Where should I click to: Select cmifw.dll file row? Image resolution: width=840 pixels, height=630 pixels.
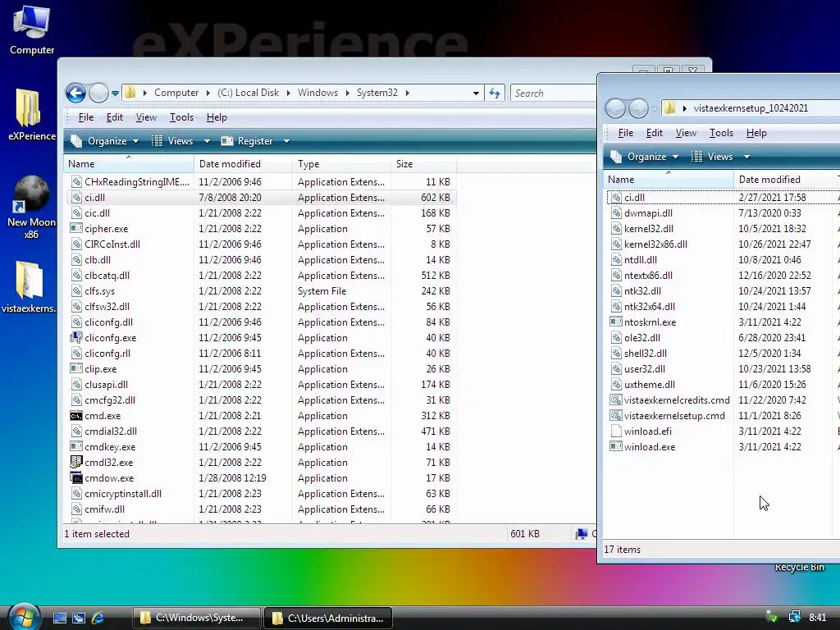260,509
